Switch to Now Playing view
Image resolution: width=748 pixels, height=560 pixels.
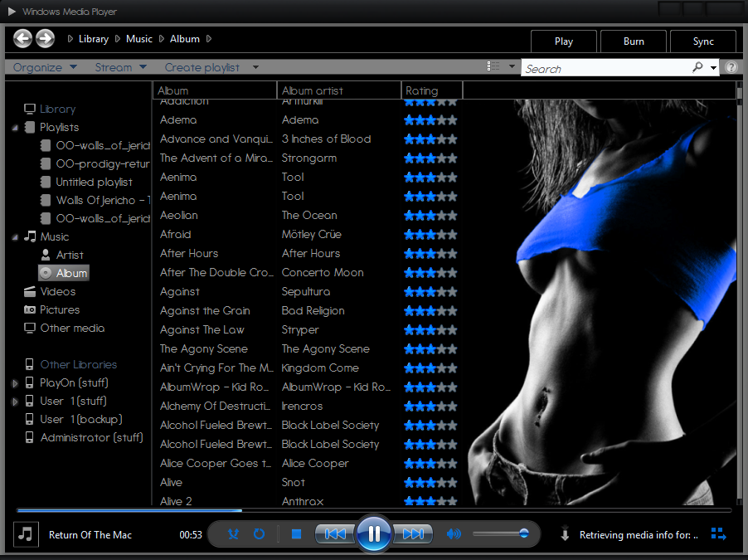point(717,533)
